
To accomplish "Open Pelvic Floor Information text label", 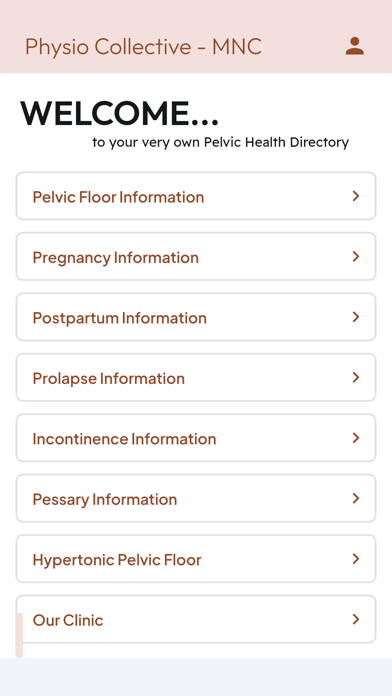I will [x=119, y=197].
